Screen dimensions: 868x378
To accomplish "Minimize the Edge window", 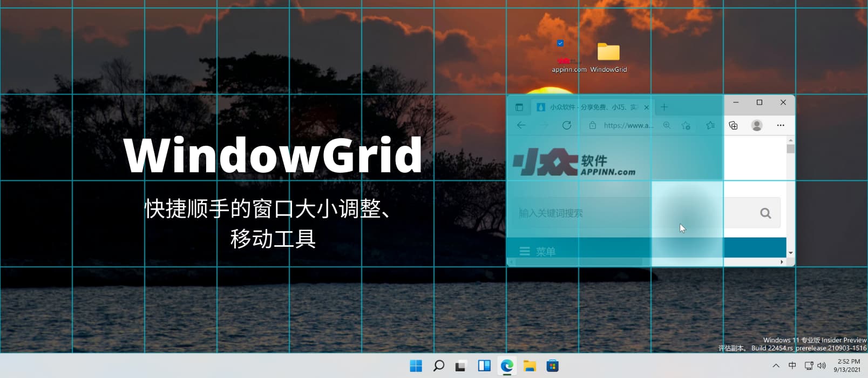I will (x=736, y=103).
